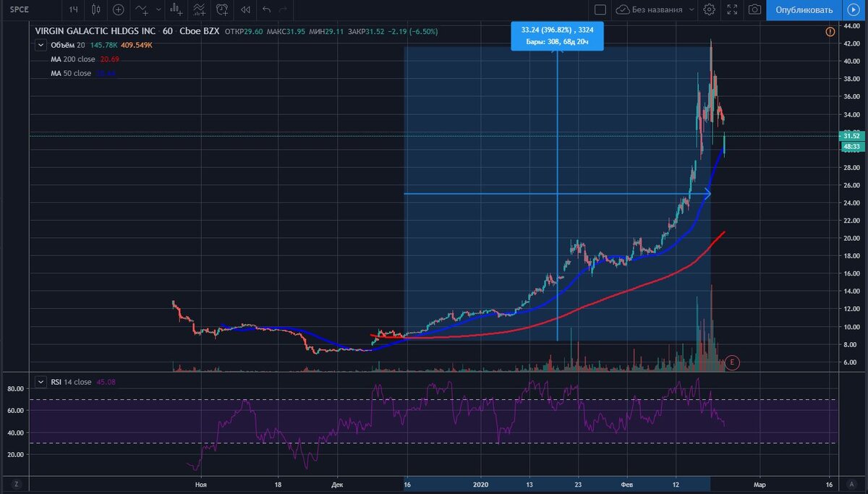Click the Фев label on the time axis
This screenshot has width=868, height=494.
(627, 483)
